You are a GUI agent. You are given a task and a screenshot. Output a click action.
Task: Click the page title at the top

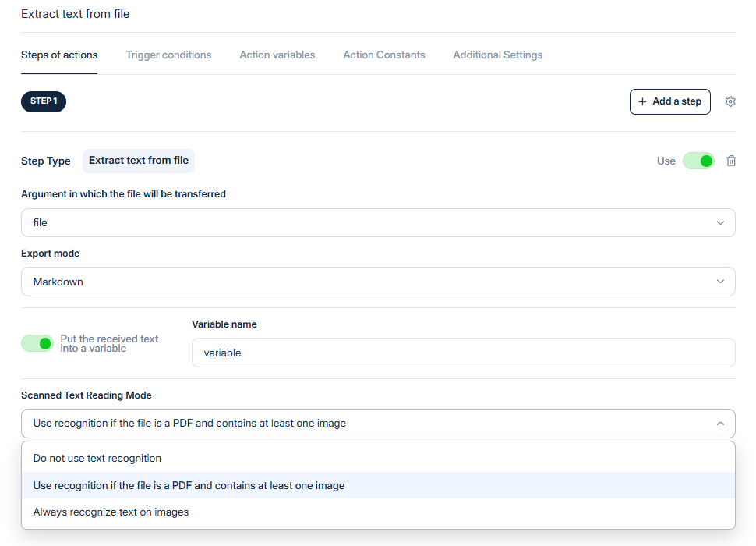coord(76,14)
